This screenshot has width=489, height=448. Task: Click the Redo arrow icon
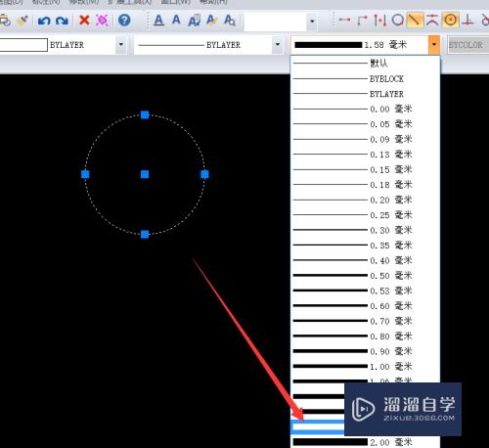pyautogui.click(x=62, y=21)
